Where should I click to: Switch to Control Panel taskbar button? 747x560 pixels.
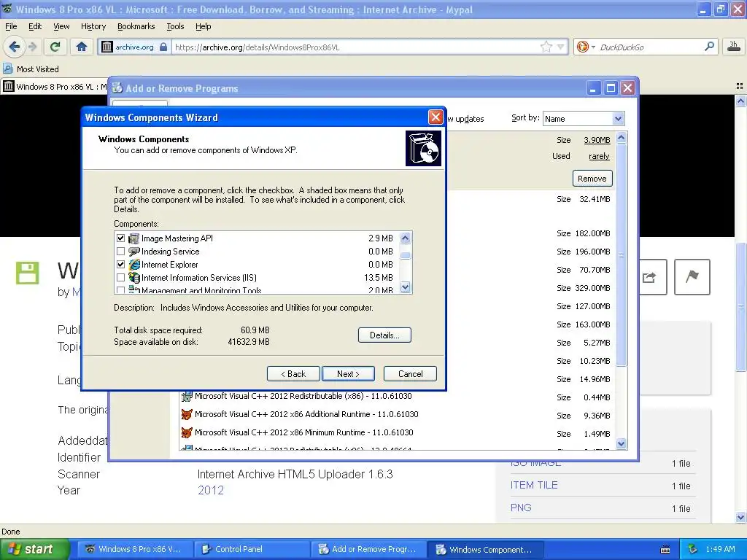pyautogui.click(x=252, y=550)
